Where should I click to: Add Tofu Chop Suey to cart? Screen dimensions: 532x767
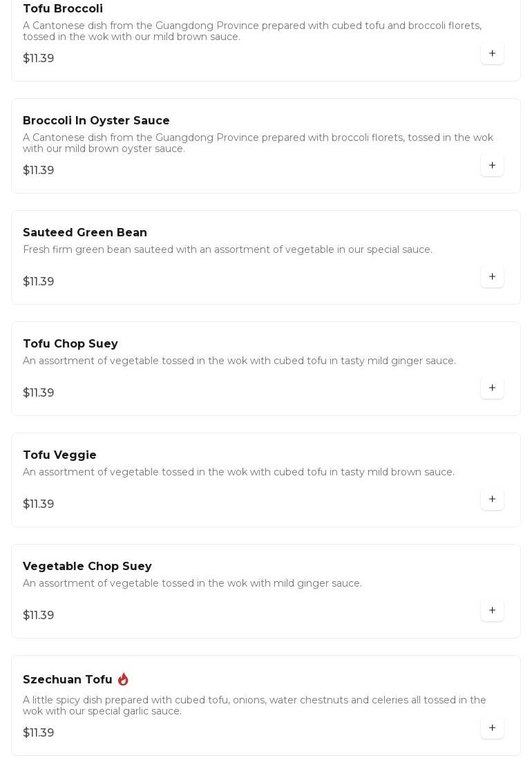[492, 388]
